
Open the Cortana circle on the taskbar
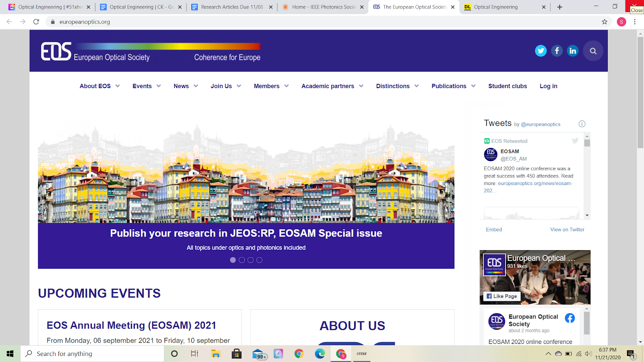[174, 354]
